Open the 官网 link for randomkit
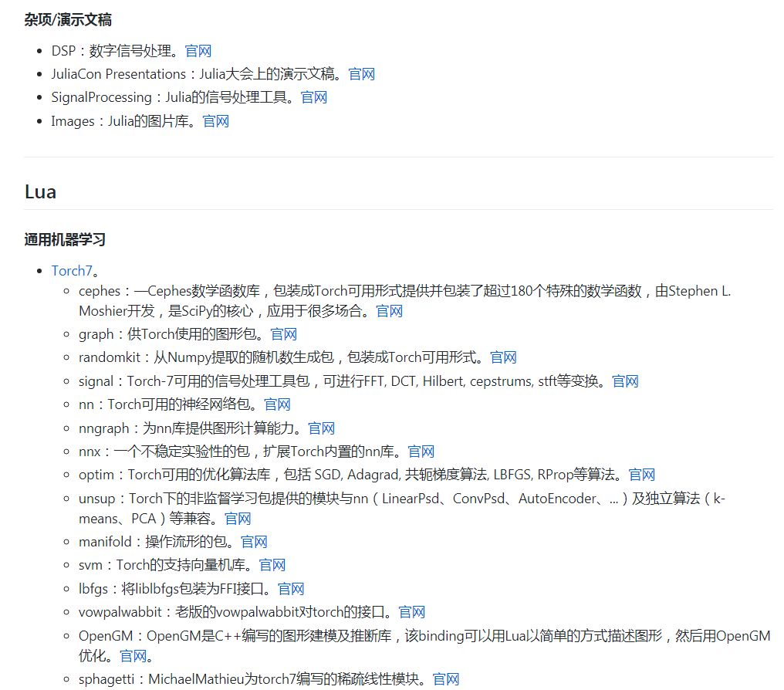The width and height of the screenshot is (784, 690). tap(503, 357)
